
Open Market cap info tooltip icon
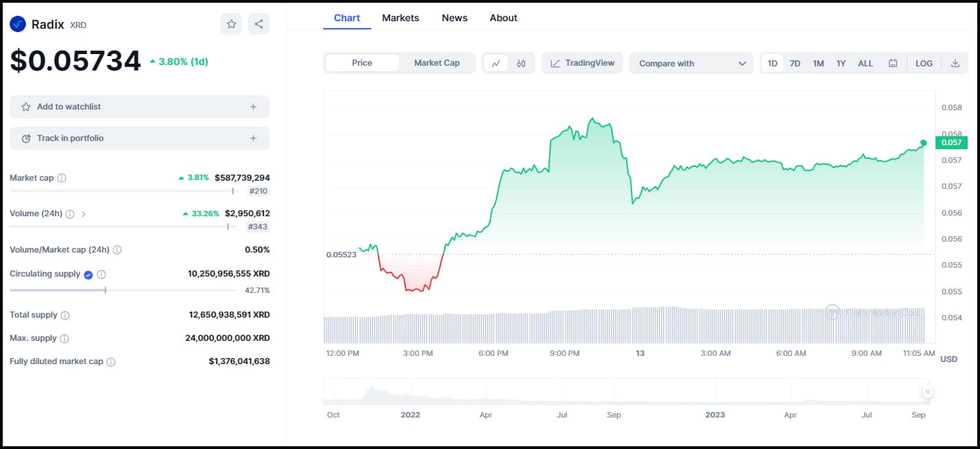click(x=62, y=178)
